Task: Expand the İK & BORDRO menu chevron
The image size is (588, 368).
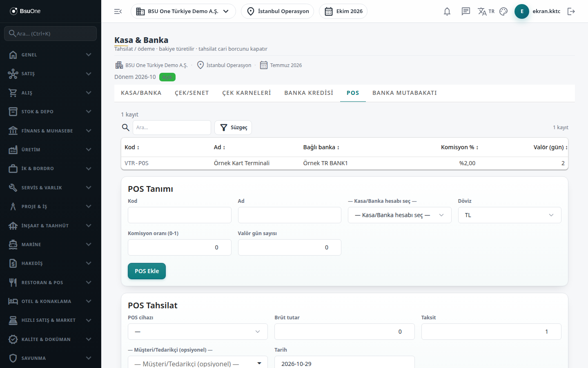Action: coord(89,168)
